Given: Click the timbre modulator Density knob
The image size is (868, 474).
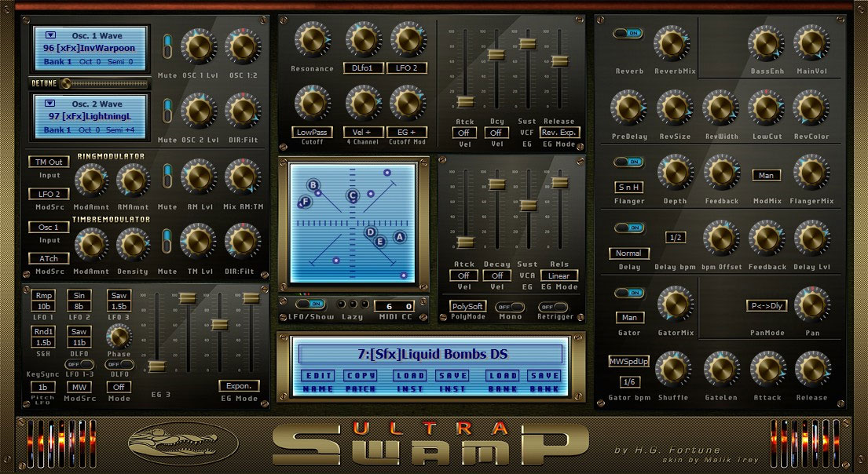Looking at the screenshot, I should point(133,245).
